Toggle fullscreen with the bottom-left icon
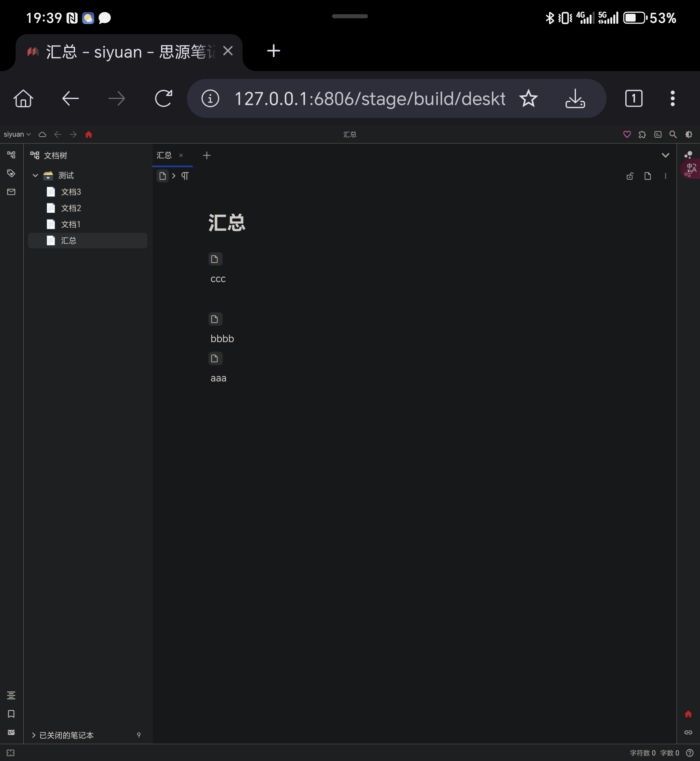 (x=11, y=753)
